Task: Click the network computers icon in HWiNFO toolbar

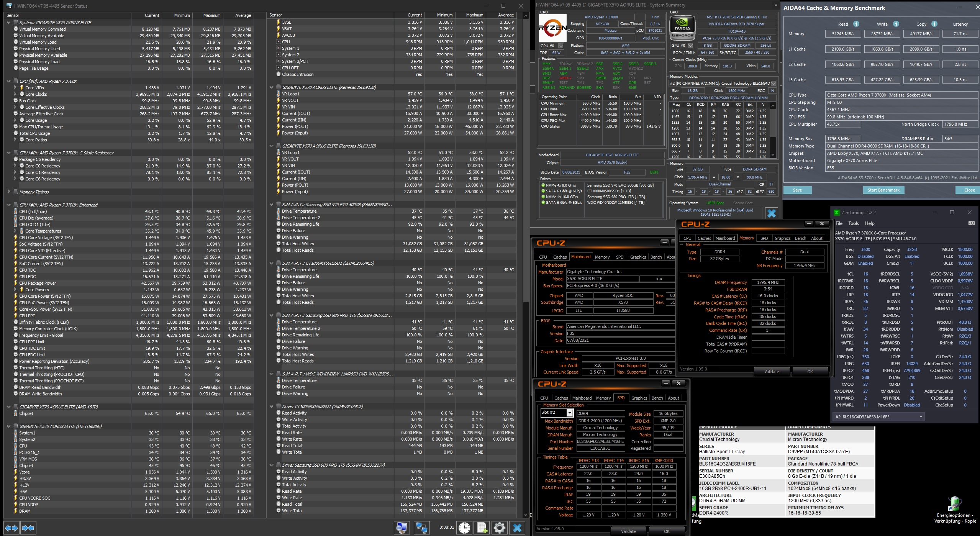Action: pyautogui.click(x=421, y=528)
